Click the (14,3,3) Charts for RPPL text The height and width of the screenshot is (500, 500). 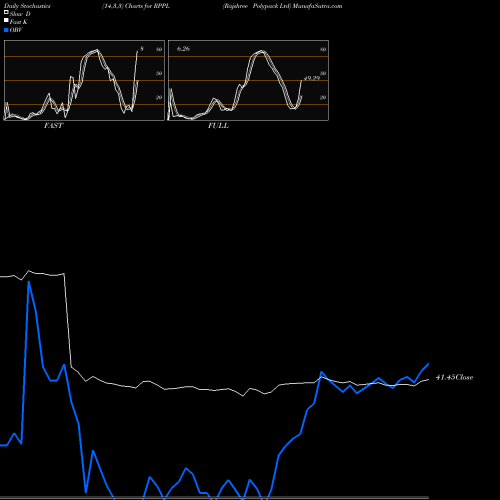[136, 6]
